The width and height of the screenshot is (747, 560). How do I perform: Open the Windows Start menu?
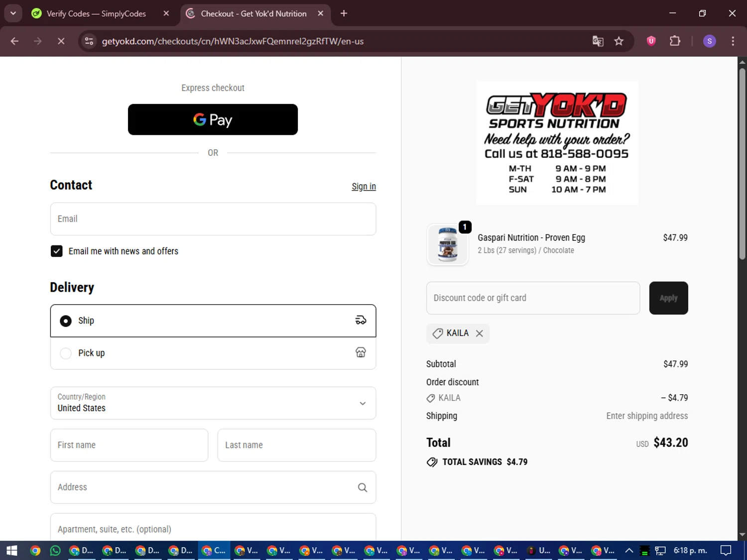(x=11, y=551)
